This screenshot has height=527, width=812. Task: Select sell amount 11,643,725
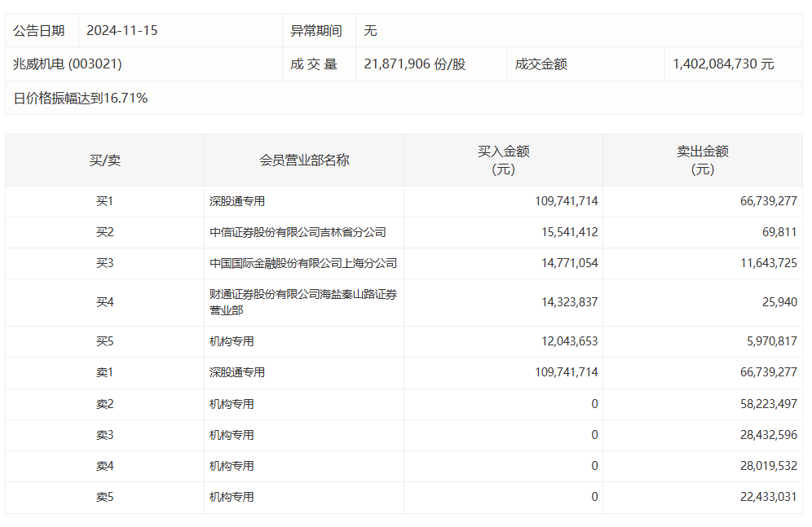tap(769, 263)
